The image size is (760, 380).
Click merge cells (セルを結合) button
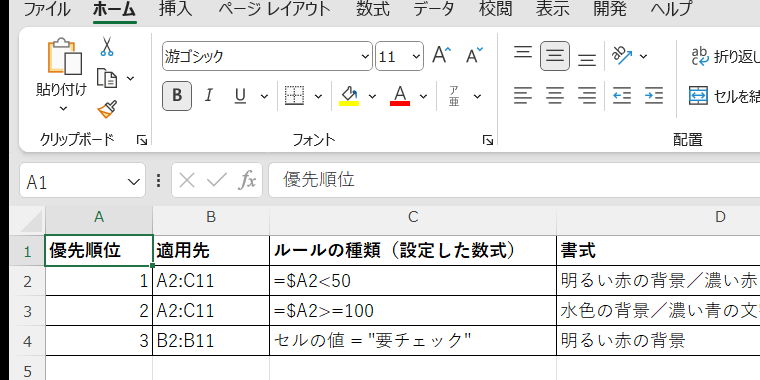click(724, 96)
